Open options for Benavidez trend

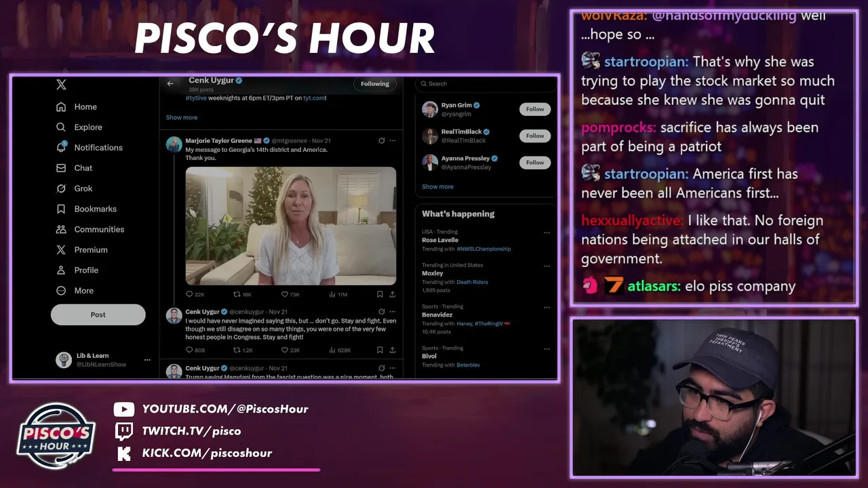(547, 307)
